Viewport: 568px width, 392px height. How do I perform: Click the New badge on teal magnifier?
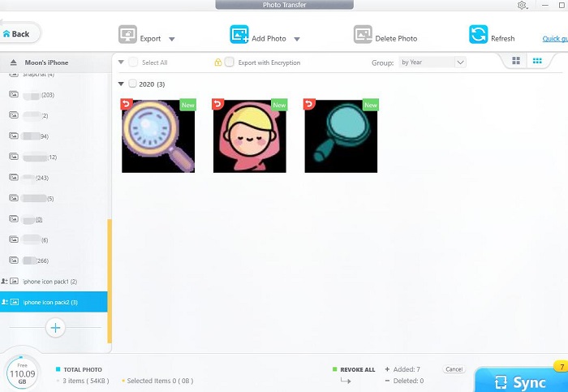tap(371, 105)
